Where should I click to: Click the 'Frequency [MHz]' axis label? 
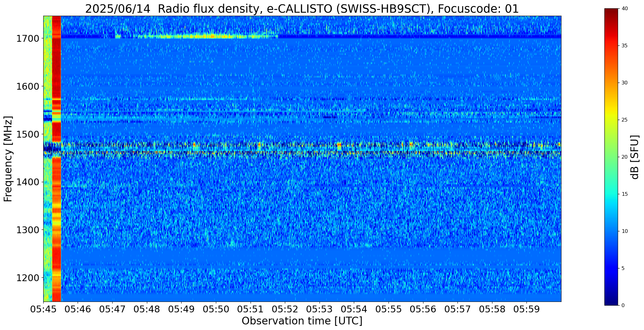click(x=8, y=159)
